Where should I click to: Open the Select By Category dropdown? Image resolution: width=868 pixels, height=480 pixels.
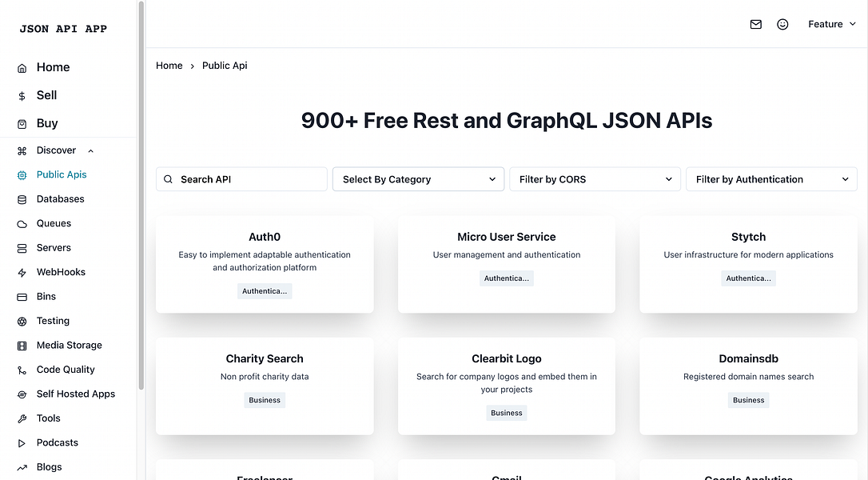point(419,179)
